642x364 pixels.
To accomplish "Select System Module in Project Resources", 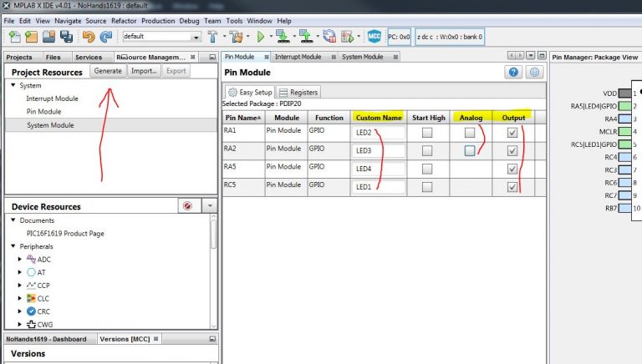I will coord(50,125).
